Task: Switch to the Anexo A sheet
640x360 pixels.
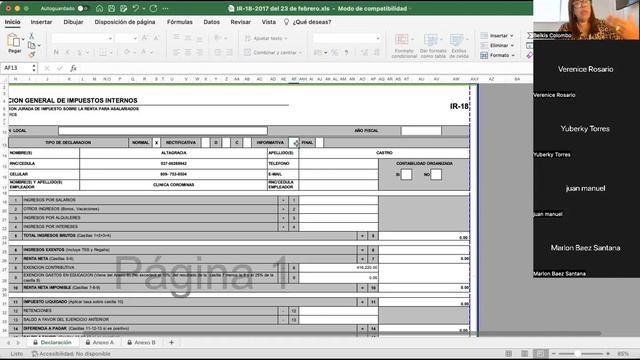Action: (x=99, y=342)
